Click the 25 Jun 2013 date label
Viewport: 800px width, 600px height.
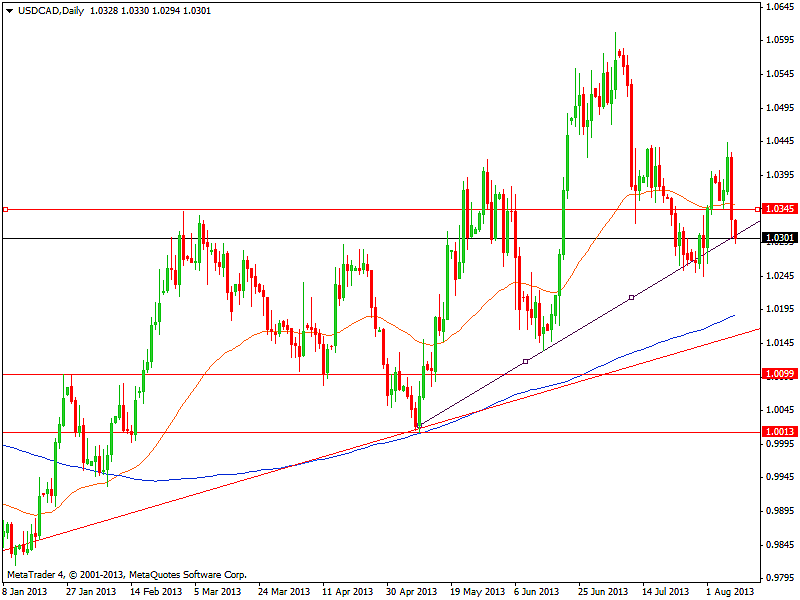click(602, 591)
